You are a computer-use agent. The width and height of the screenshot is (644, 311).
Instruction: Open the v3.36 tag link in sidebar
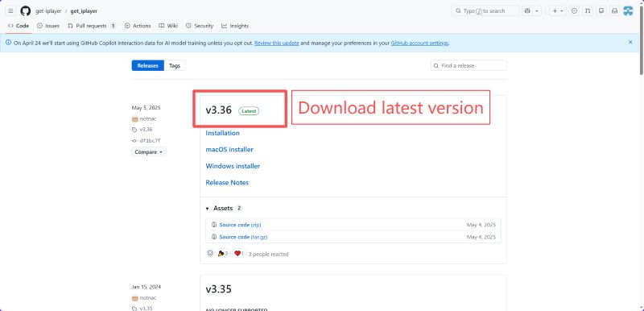[x=146, y=130]
